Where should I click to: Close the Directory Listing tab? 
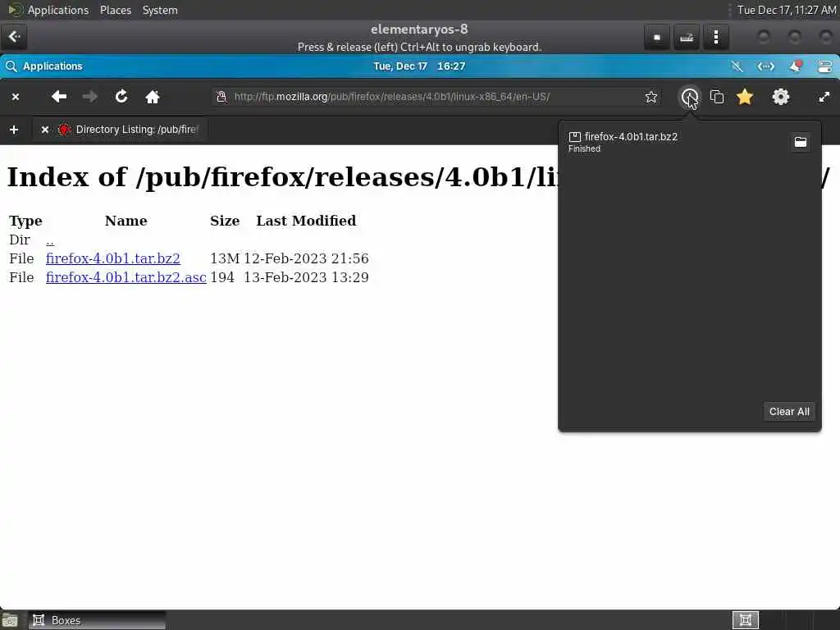tap(45, 130)
